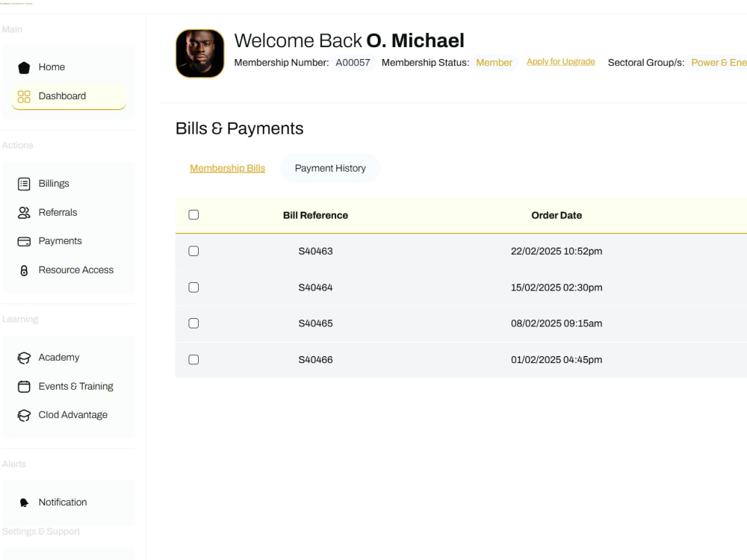Click the order date 15/02/2025 02:30pm

557,287
